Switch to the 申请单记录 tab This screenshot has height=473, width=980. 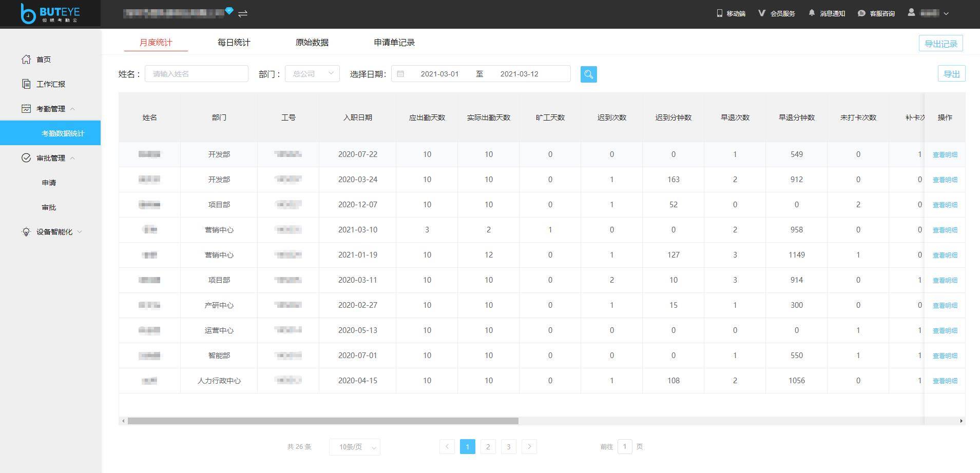tap(394, 43)
